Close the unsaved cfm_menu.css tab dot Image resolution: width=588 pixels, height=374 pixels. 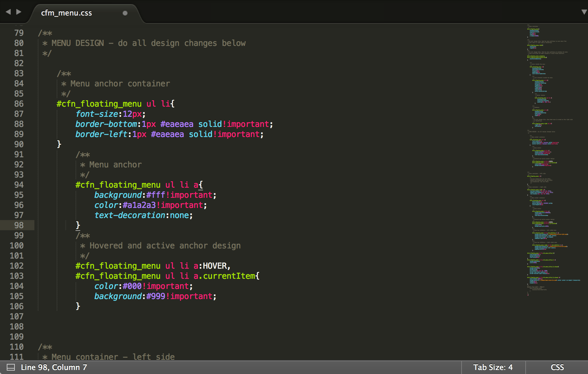[x=125, y=13]
